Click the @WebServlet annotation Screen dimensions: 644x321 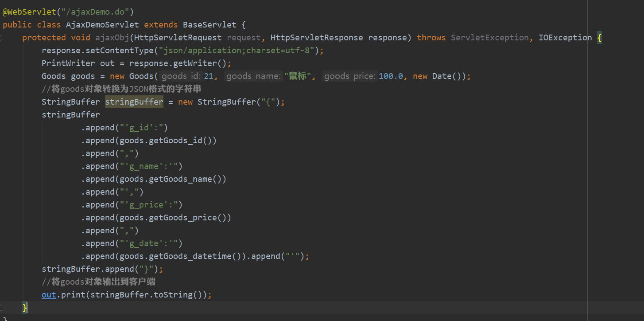click(29, 12)
